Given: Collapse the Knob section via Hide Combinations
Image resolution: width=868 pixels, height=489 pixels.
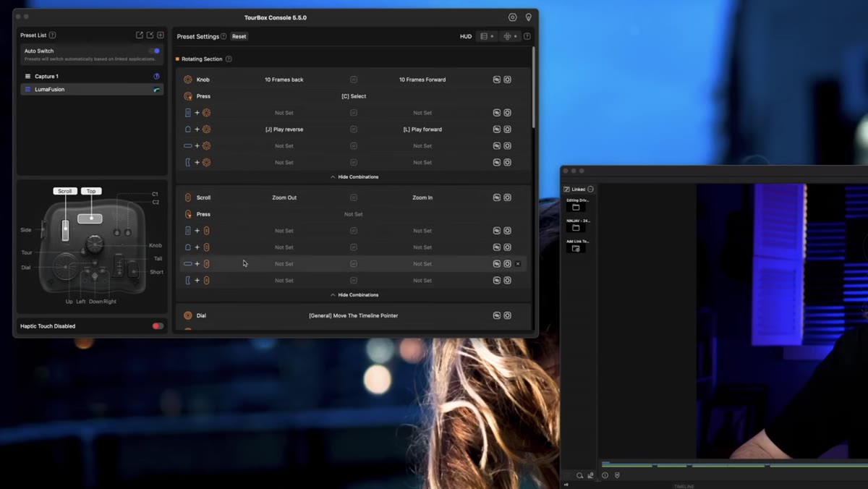Looking at the screenshot, I should (354, 177).
